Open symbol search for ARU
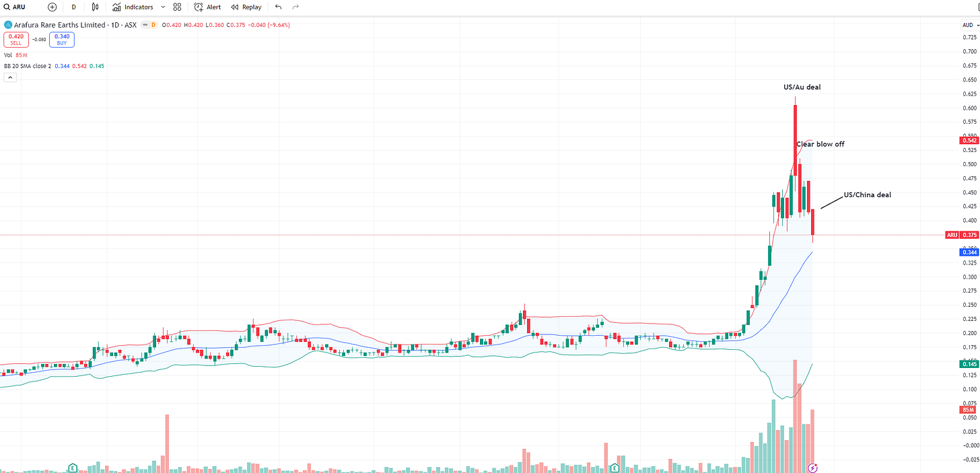This screenshot has width=980, height=473. [x=13, y=7]
